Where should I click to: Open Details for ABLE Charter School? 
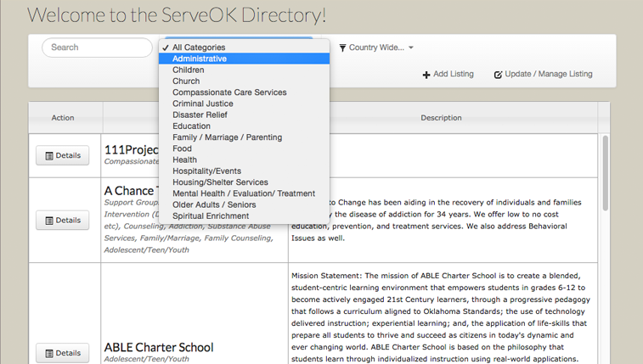click(62, 353)
